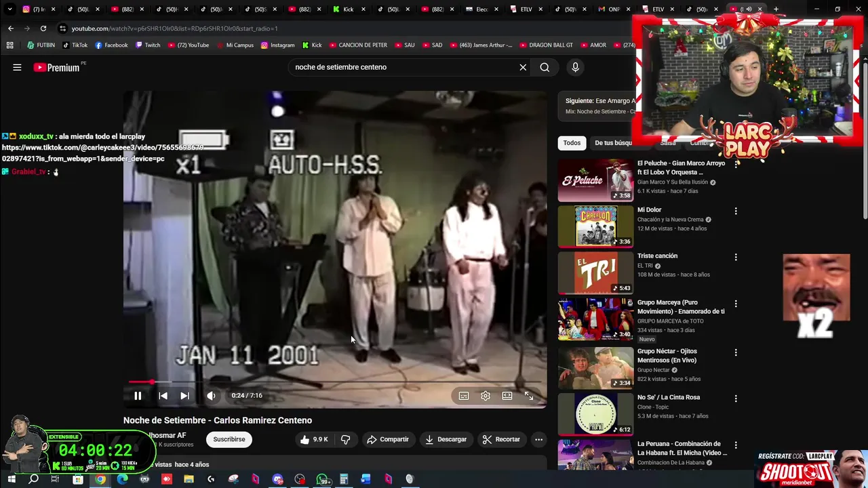Open Microsoft Edge on taskbar
The width and height of the screenshot is (868, 488).
click(x=122, y=479)
